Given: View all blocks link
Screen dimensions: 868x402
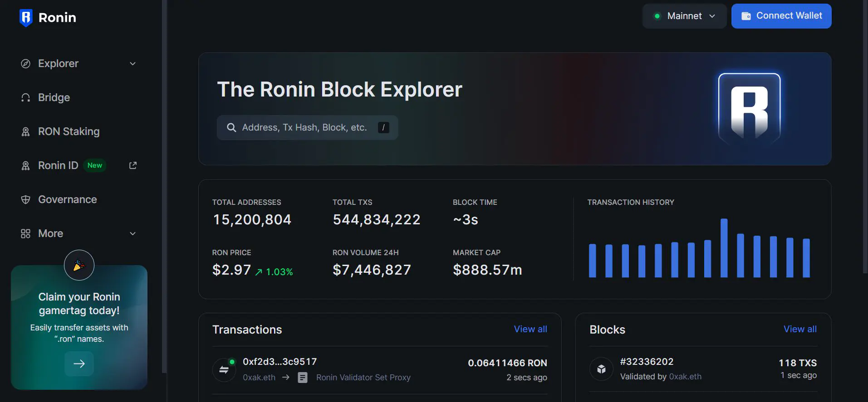Looking at the screenshot, I should point(800,329).
